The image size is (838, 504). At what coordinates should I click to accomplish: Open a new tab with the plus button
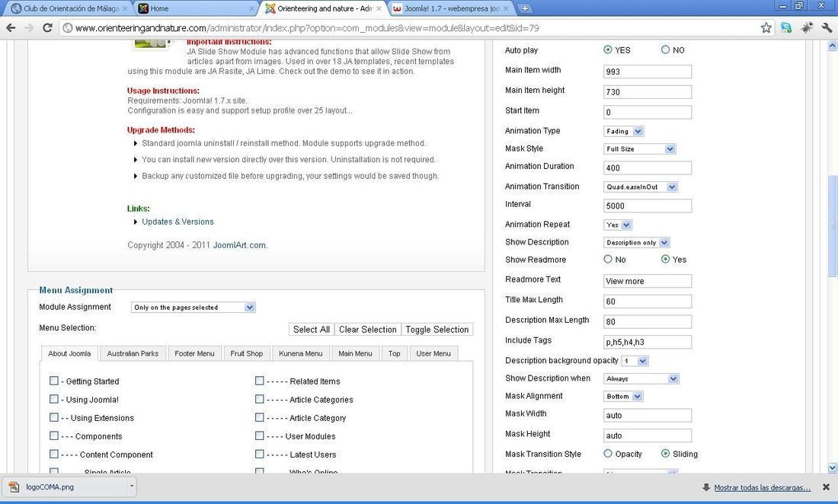pos(525,8)
